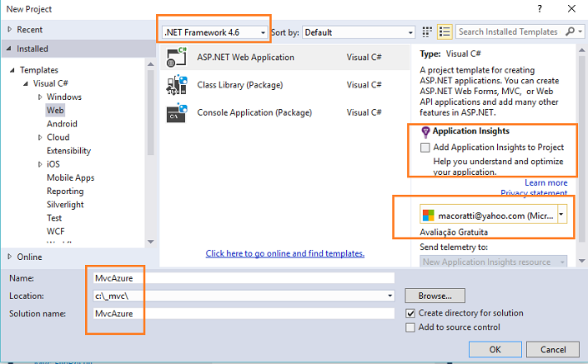Collapse the Installed section
The width and height of the screenshot is (588, 364).
click(8, 48)
